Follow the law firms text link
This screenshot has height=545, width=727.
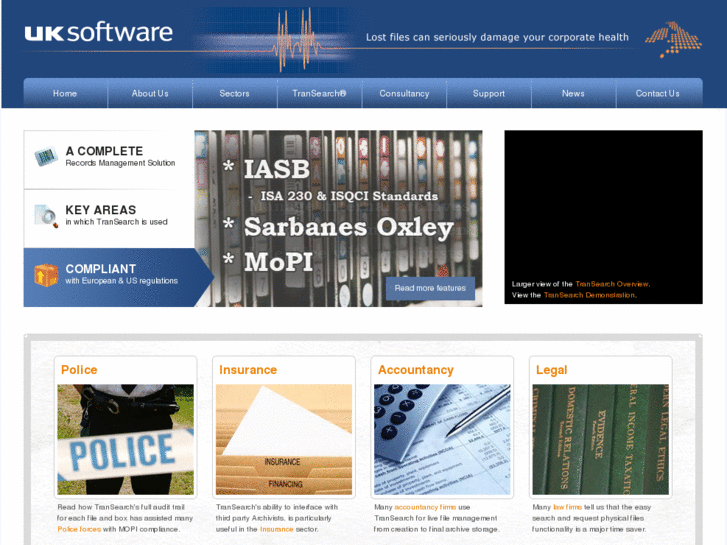click(x=568, y=507)
